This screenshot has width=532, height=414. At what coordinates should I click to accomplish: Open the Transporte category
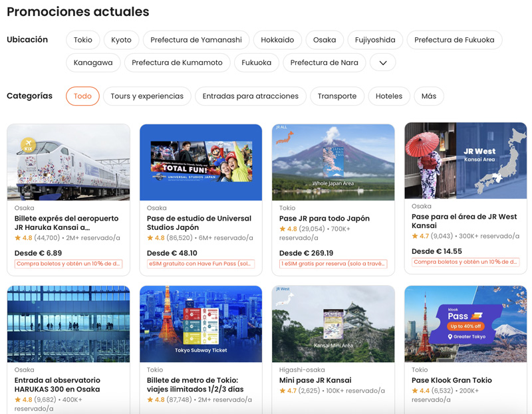(x=337, y=96)
